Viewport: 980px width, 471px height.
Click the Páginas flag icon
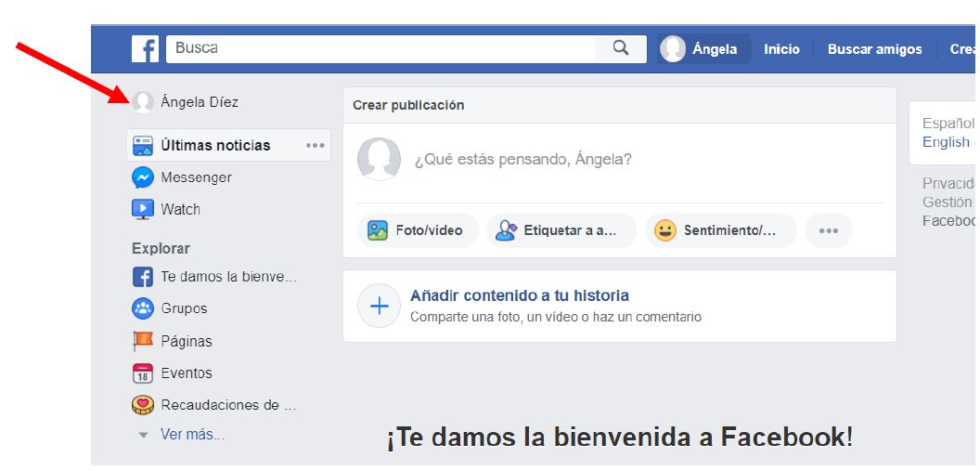[x=143, y=341]
